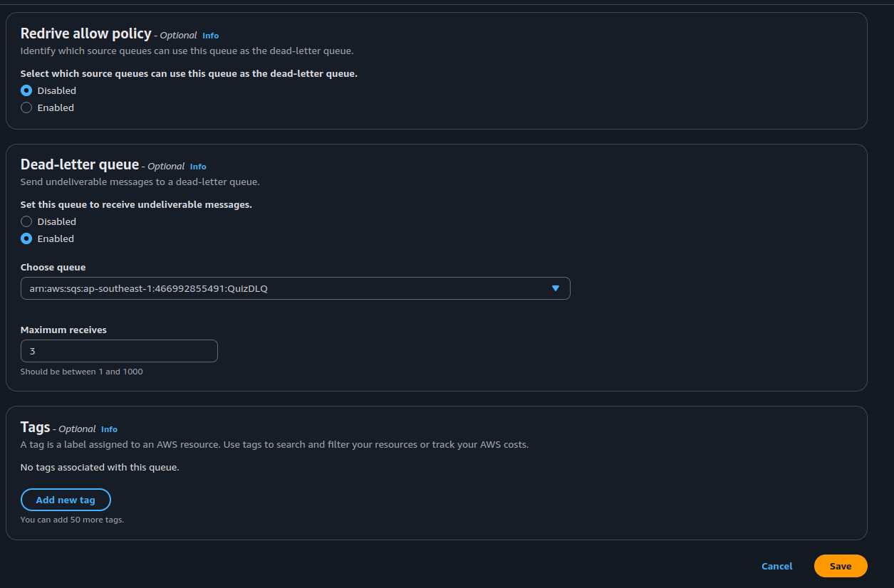This screenshot has width=894, height=588.
Task: Click the Add new tag button
Action: pyautogui.click(x=66, y=500)
